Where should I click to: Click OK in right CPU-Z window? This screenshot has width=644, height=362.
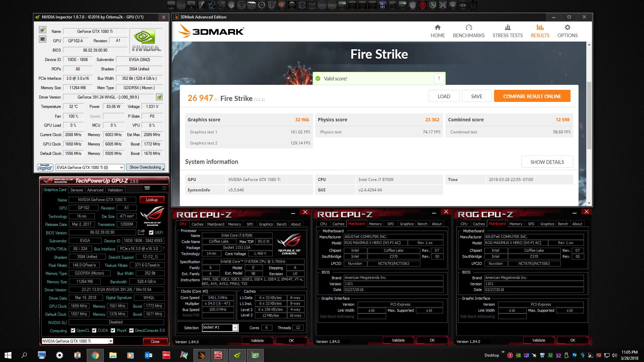point(573,340)
